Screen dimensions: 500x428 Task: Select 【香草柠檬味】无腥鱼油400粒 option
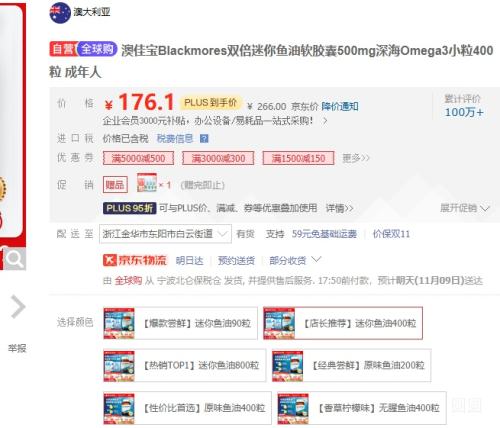pos(362,408)
